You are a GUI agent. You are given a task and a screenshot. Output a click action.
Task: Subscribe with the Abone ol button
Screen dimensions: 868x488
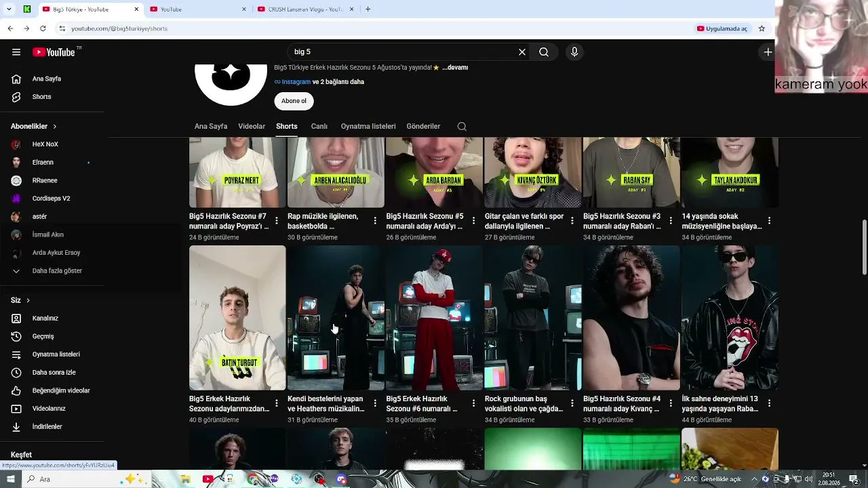(294, 101)
